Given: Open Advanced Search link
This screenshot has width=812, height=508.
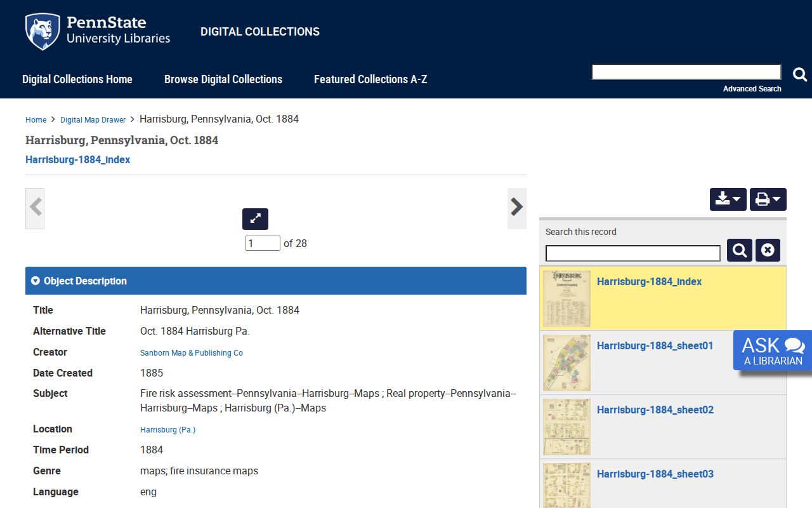Looking at the screenshot, I should (x=752, y=89).
